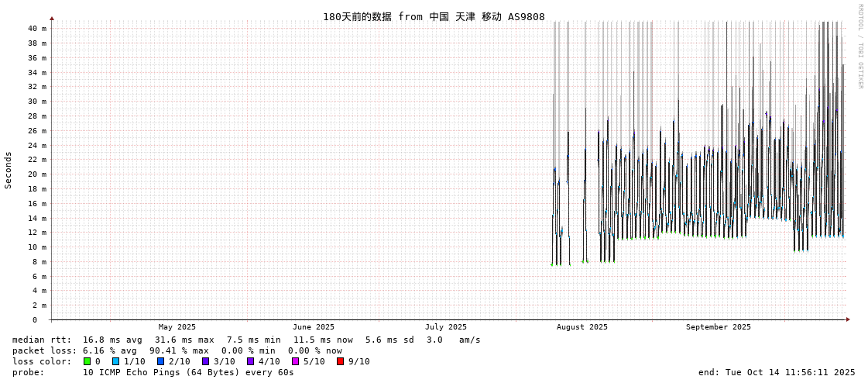Click the RRDTOOL / TOBI OETIKER watermark
Image resolution: width=868 pixels, height=383 pixels.
pyautogui.click(x=859, y=47)
